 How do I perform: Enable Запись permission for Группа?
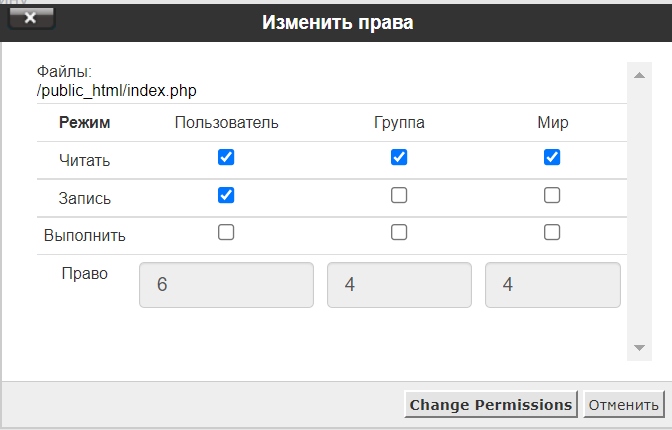(399, 195)
